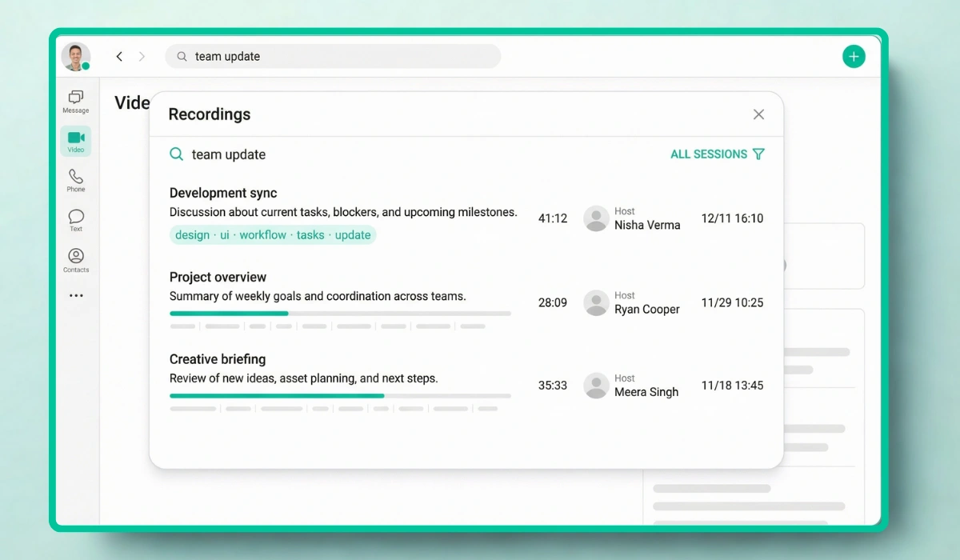Open the Phone section
This screenshot has width=960, height=560.
(75, 180)
